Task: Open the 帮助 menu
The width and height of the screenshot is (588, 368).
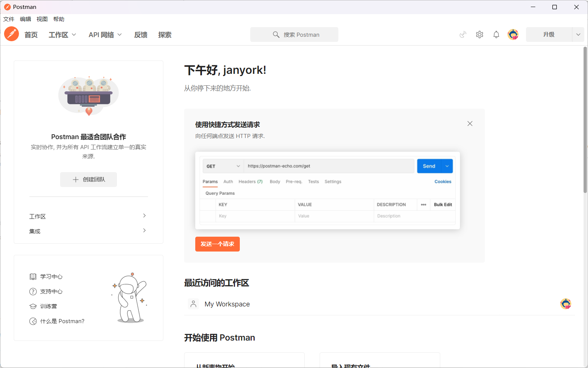Action: pos(59,19)
